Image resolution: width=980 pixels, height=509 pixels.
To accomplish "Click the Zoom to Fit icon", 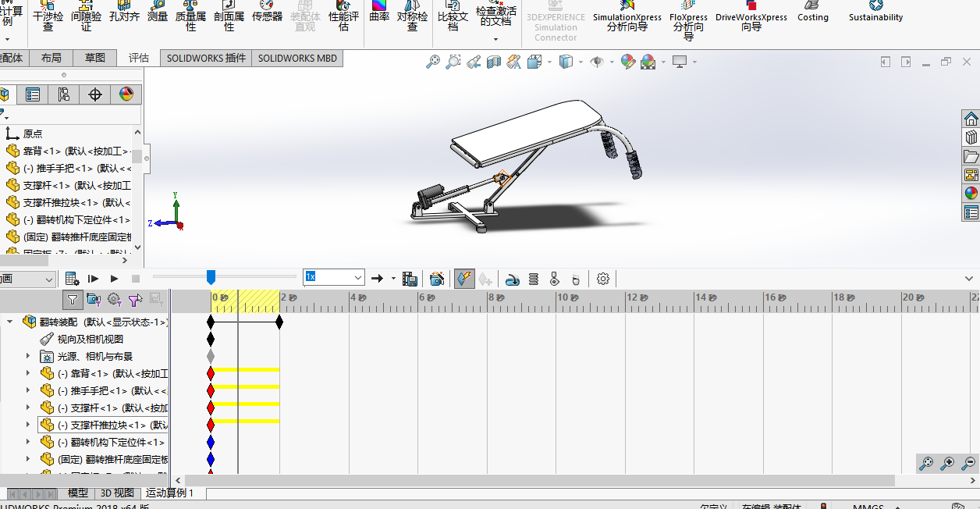I will [432, 62].
